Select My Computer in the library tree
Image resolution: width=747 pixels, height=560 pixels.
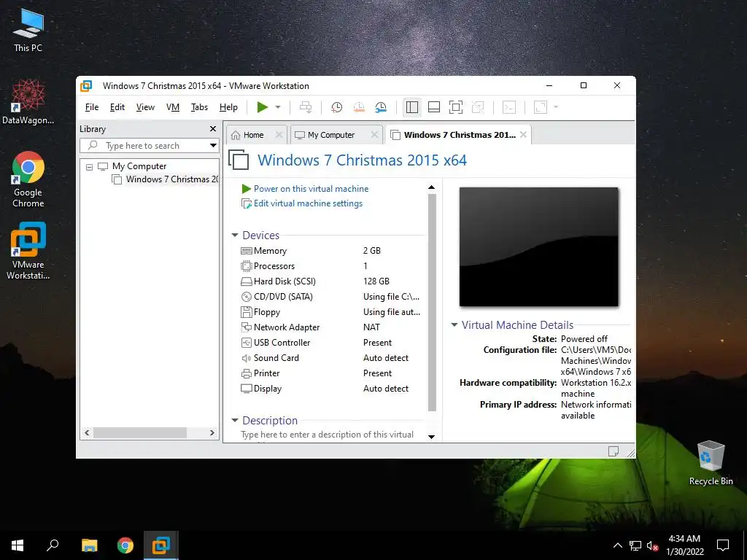pos(139,166)
